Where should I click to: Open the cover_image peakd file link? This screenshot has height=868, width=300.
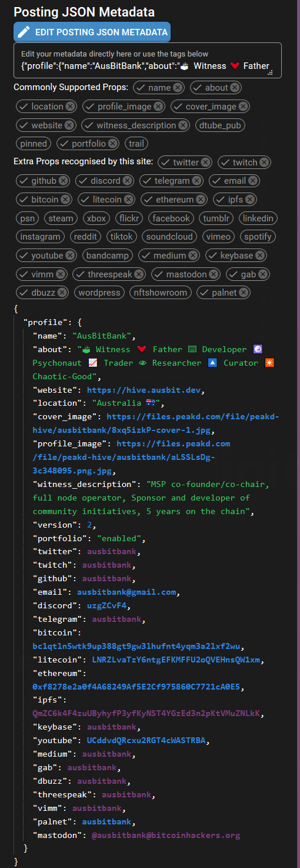point(155,424)
